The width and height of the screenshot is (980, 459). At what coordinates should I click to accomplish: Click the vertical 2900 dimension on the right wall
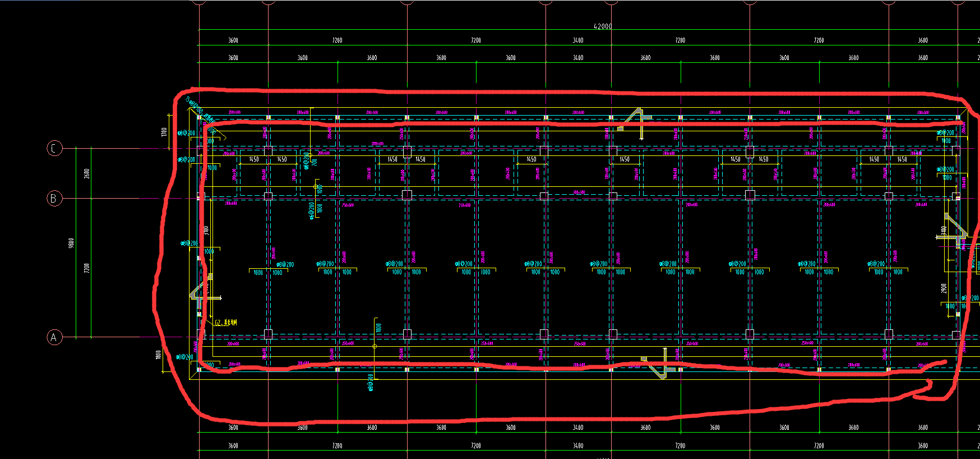coord(944,288)
